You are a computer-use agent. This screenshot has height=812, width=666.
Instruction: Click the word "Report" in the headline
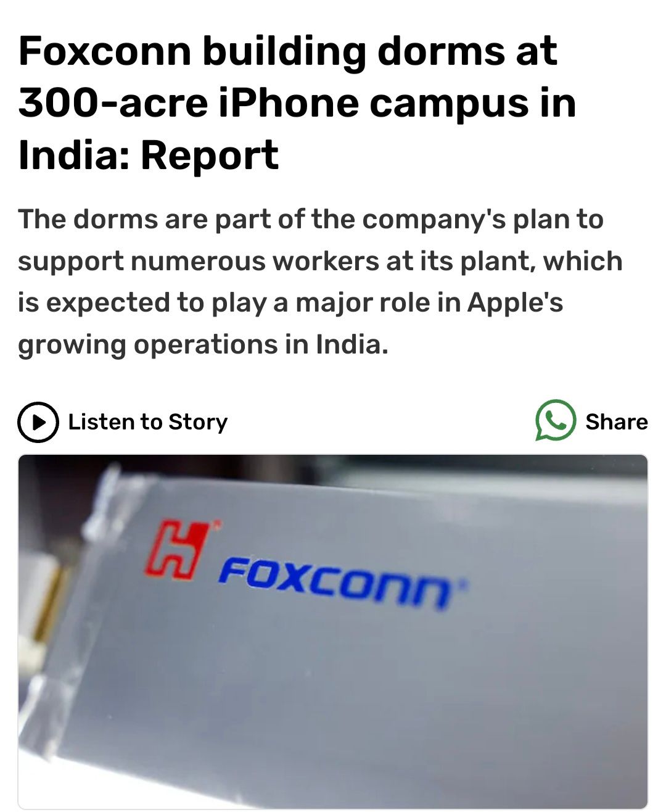[210, 155]
